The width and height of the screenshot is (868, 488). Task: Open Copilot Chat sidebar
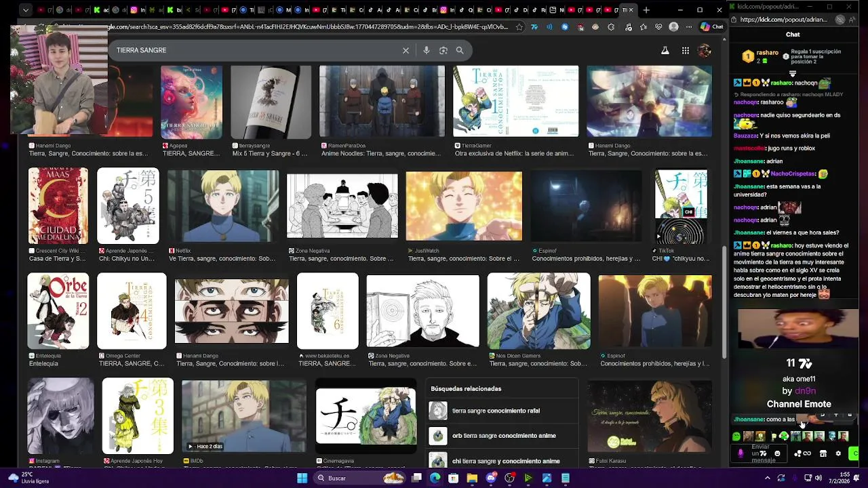pos(712,27)
